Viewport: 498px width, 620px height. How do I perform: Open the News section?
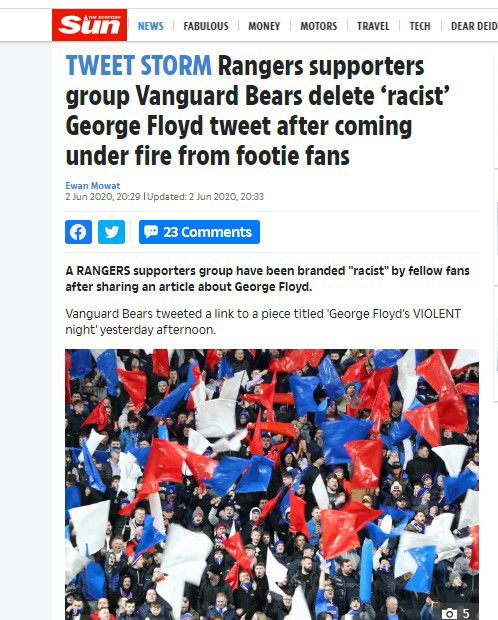(x=150, y=26)
